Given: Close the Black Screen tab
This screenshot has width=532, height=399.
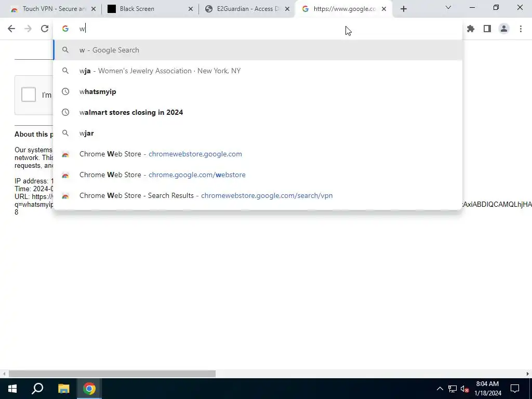Looking at the screenshot, I should [191, 9].
